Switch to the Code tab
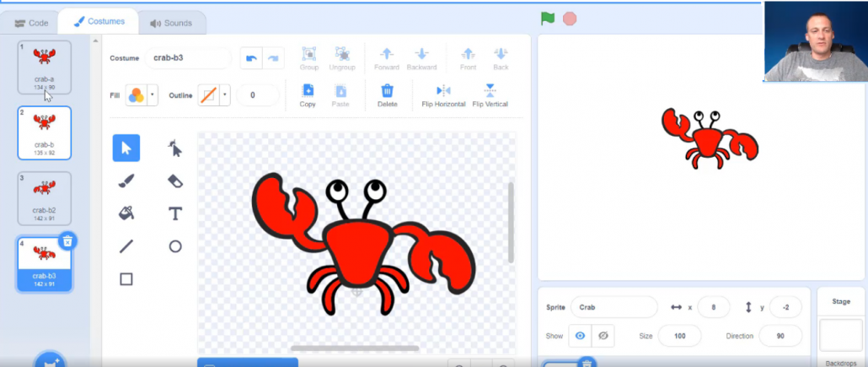The height and width of the screenshot is (367, 868). pyautogui.click(x=31, y=24)
